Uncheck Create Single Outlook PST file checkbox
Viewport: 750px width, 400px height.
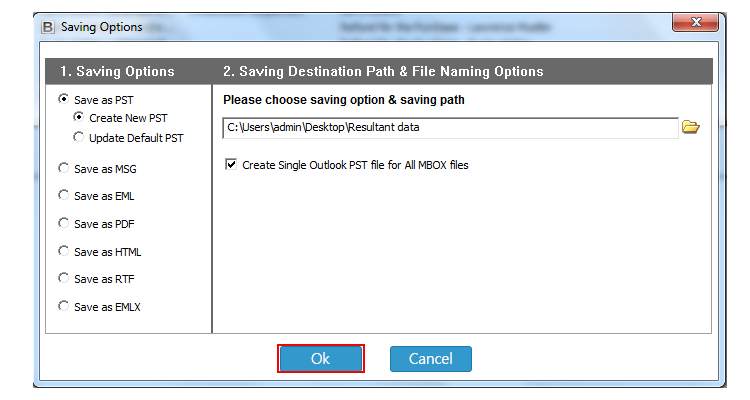point(231,165)
